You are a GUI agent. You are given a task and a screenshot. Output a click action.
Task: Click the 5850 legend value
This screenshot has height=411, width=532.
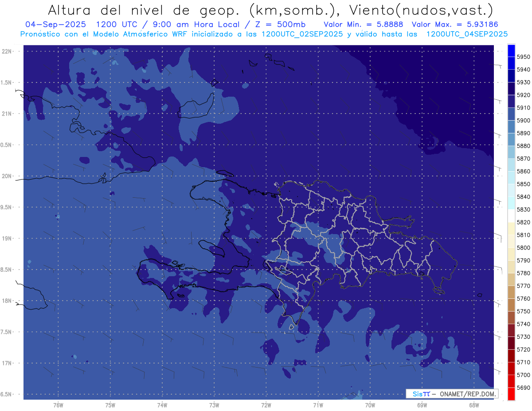(x=523, y=184)
